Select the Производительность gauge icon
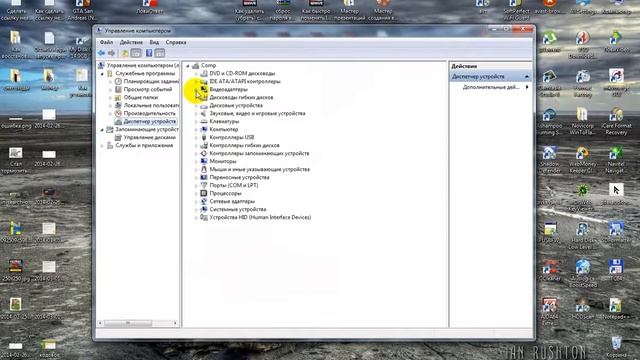The image size is (640, 360). 118,113
